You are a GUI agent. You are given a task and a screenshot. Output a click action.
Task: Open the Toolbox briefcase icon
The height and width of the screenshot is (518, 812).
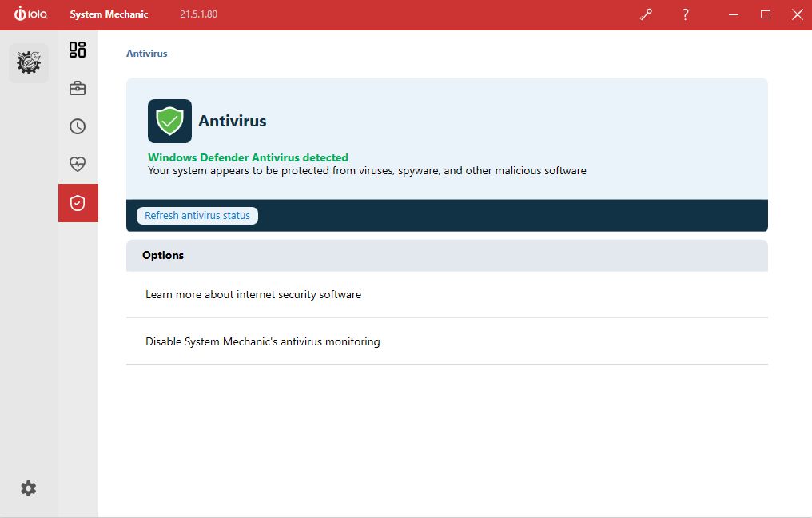coord(78,88)
